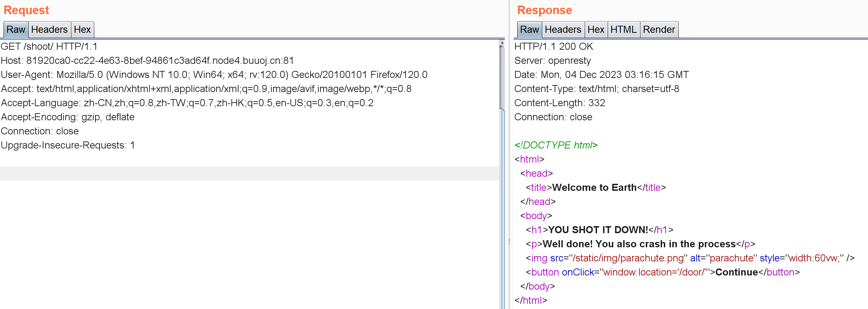Click the Continue button text in response
The image size is (868, 309).
(737, 272)
